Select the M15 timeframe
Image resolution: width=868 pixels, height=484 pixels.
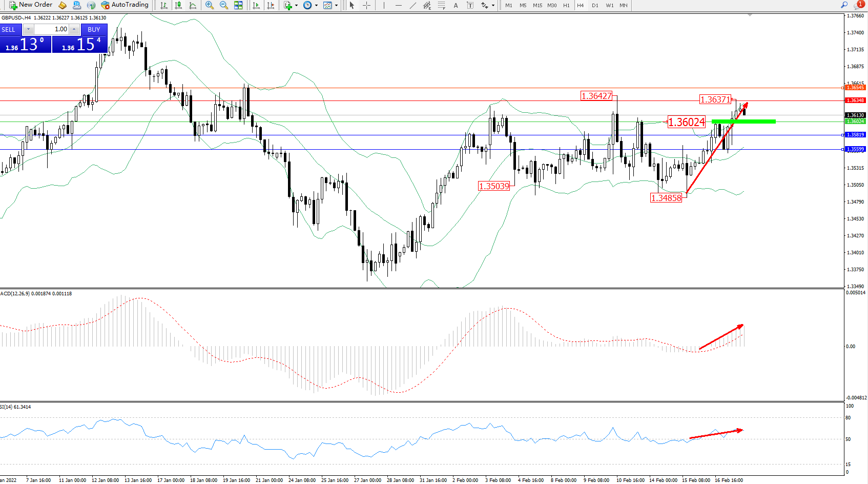coord(538,5)
